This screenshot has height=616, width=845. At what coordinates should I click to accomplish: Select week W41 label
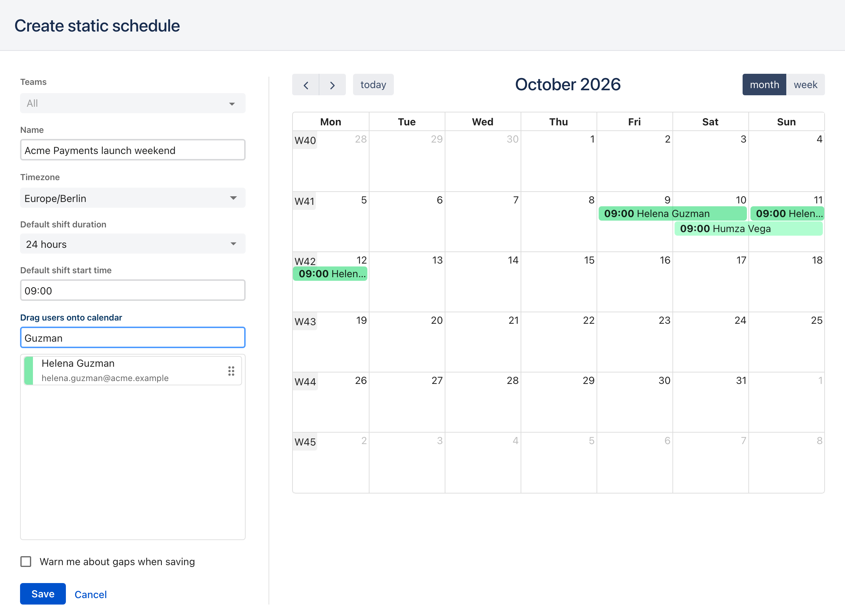304,201
